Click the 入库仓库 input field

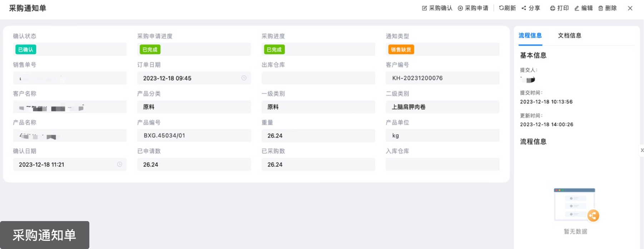pos(442,164)
